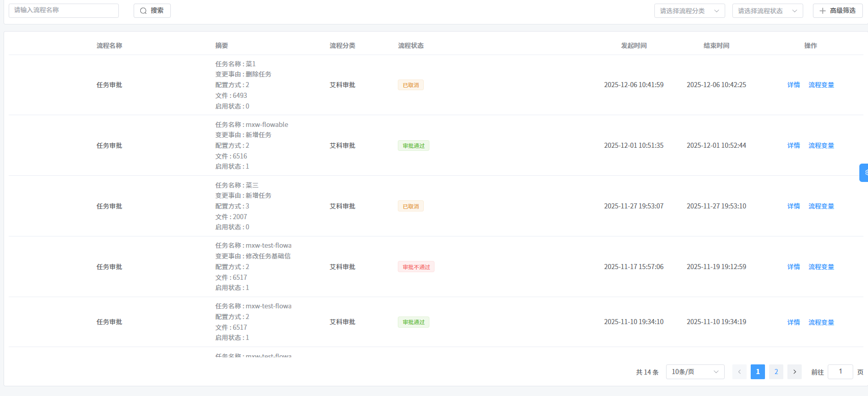Open 详情 for 2025-12-06 10:41:59 row
Viewport: 868px width, 396px height.
794,85
